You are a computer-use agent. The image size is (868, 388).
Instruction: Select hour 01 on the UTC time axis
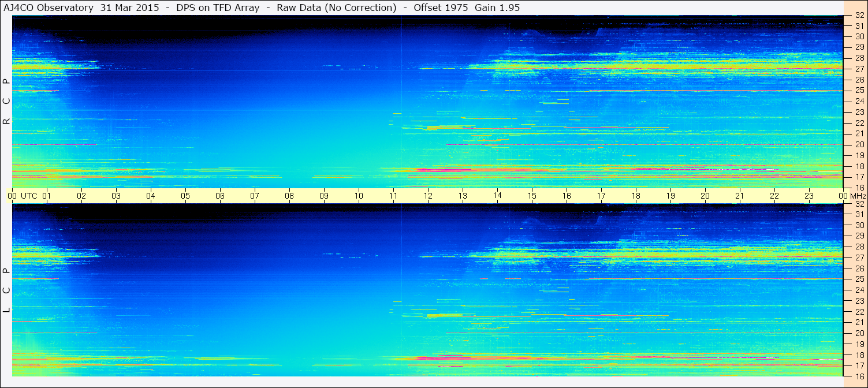pyautogui.click(x=47, y=196)
